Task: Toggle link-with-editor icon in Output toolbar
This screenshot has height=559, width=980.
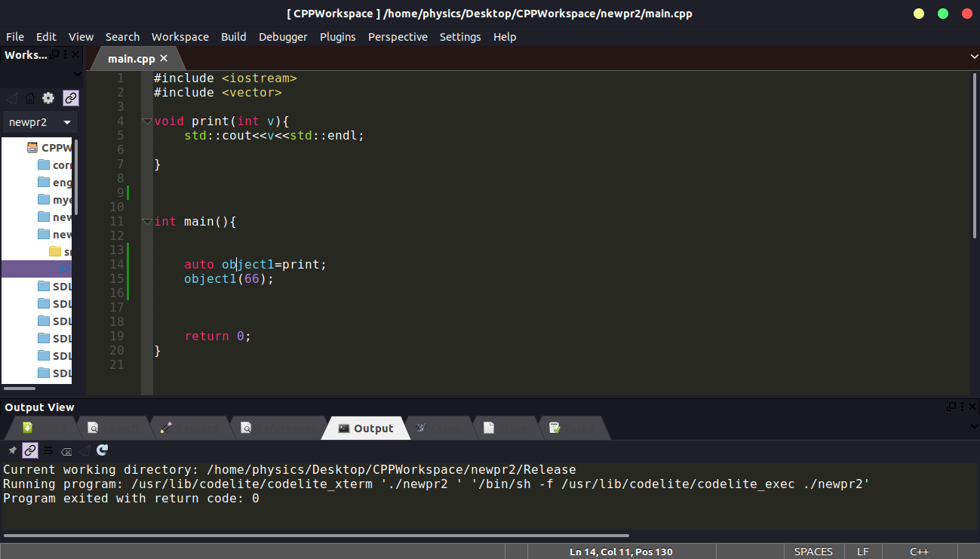Action: point(29,450)
